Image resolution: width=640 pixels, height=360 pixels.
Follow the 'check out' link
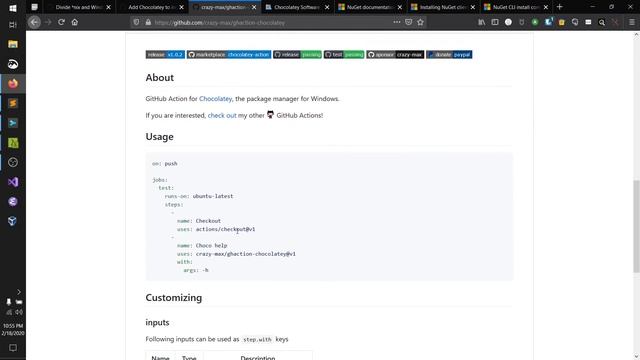(222, 116)
